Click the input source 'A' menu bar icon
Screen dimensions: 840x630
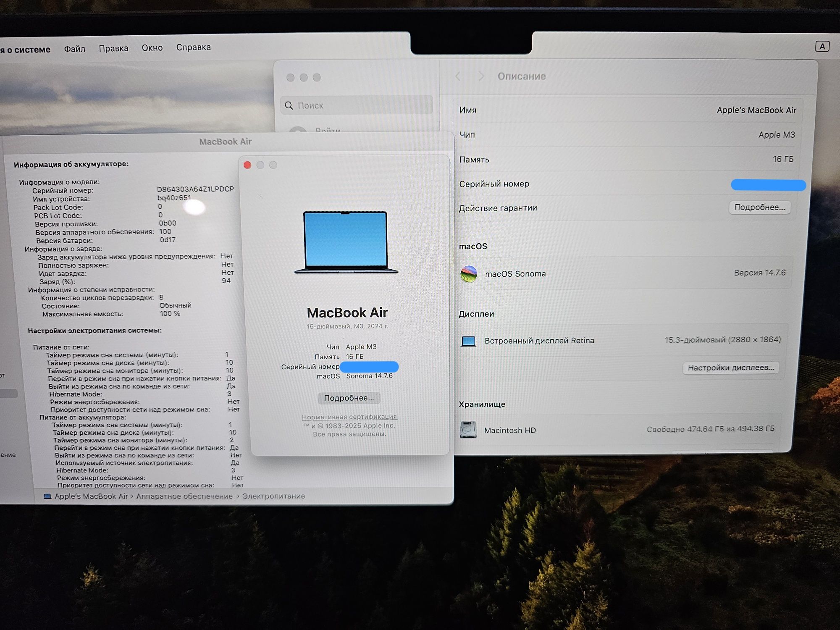[x=822, y=46]
